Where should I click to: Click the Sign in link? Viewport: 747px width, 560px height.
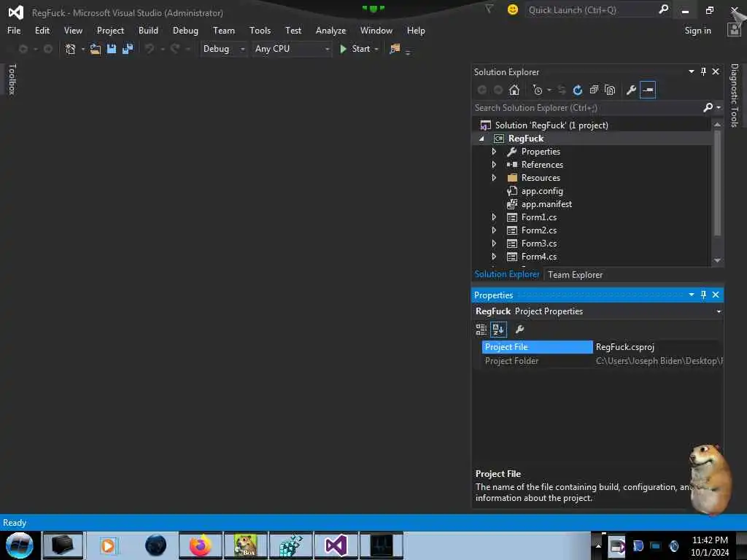point(697,31)
